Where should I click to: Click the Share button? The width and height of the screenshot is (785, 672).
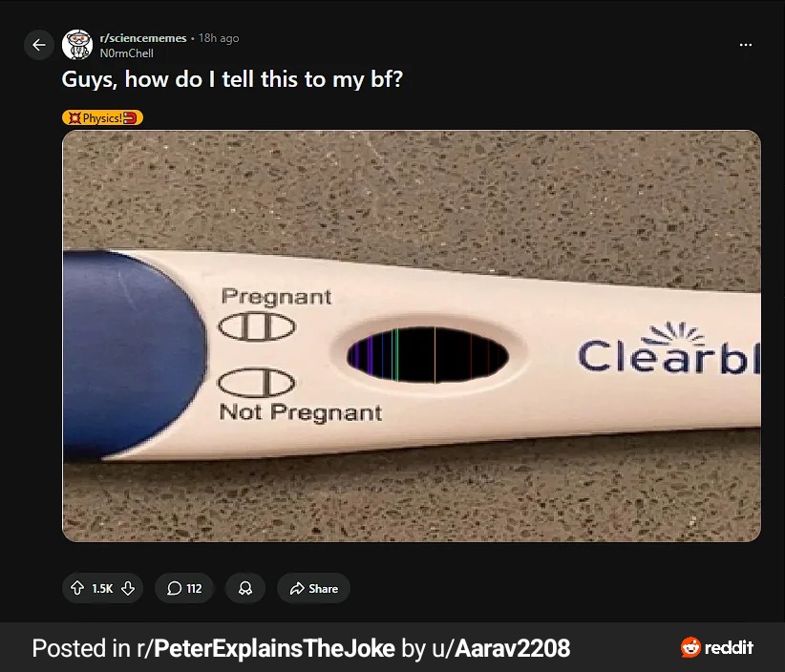pyautogui.click(x=313, y=589)
